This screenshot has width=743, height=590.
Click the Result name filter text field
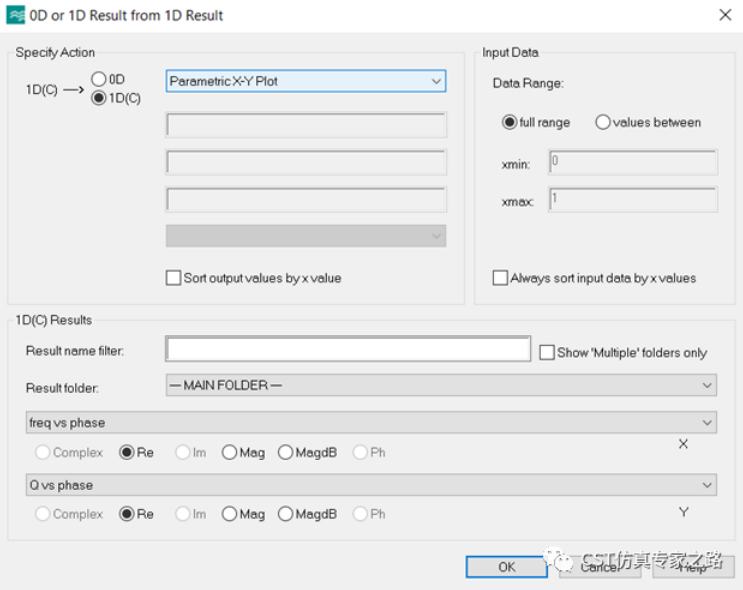348,349
